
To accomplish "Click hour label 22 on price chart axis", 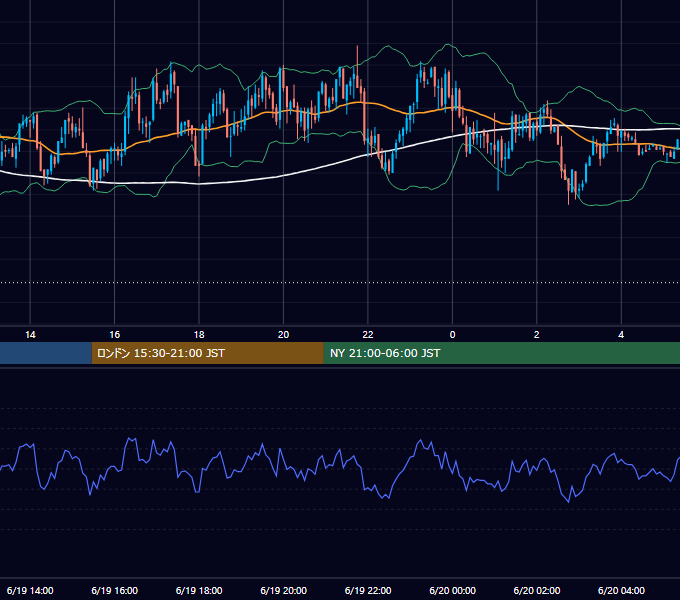I will click(x=368, y=335).
